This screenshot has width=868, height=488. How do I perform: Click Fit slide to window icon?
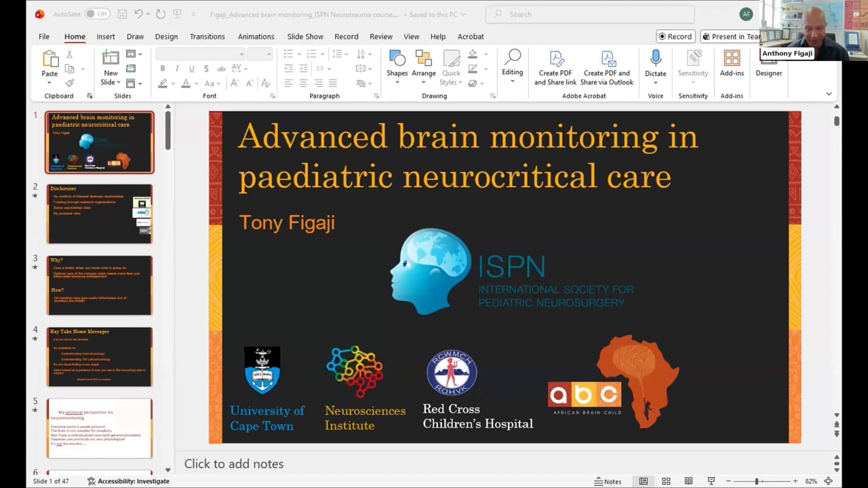click(x=828, y=481)
